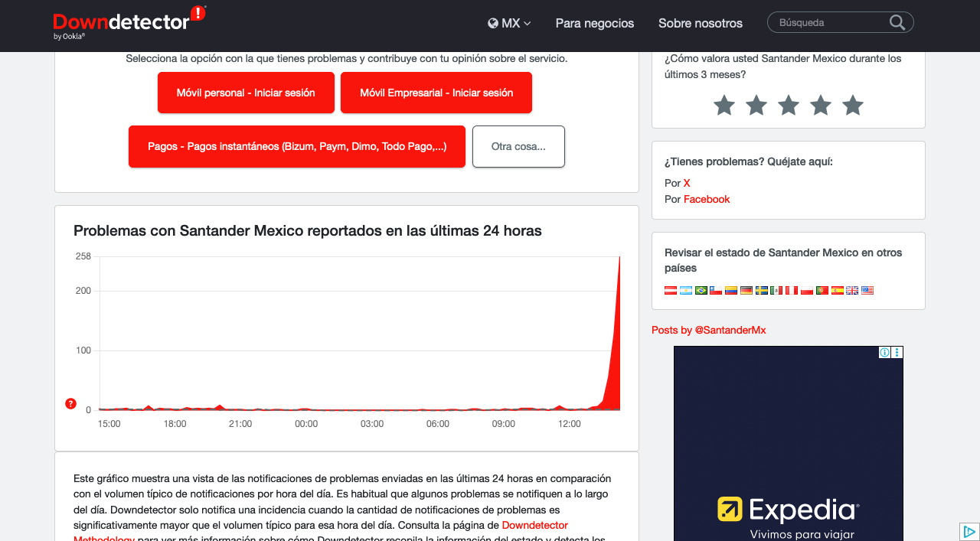The width and height of the screenshot is (980, 541).
Task: Click the Expedia advertisement banner
Action: click(789, 444)
